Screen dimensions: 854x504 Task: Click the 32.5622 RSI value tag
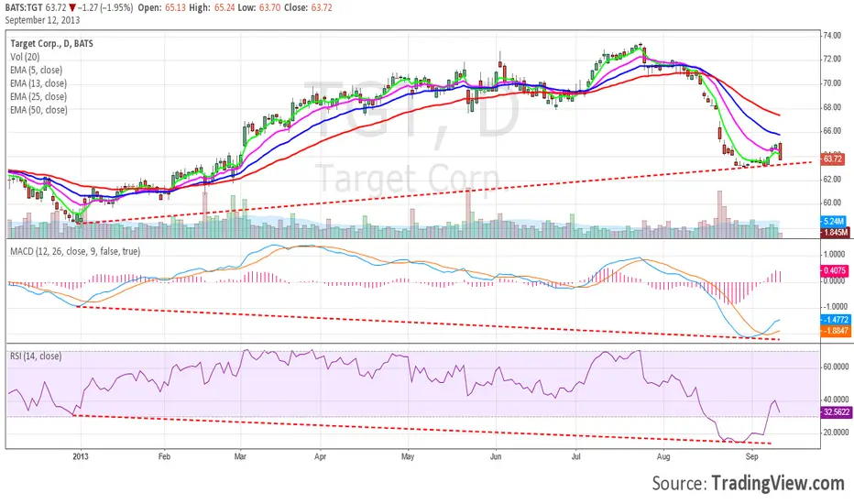[836, 412]
